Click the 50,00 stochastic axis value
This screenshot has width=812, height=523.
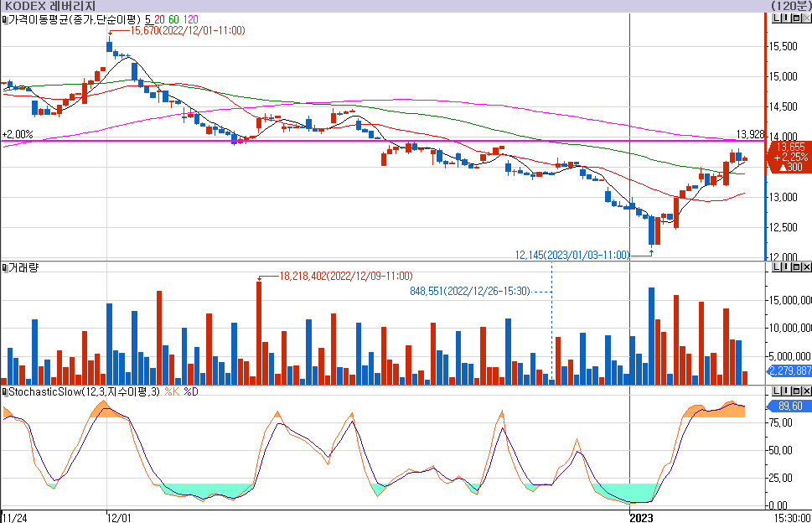pyautogui.click(x=781, y=451)
